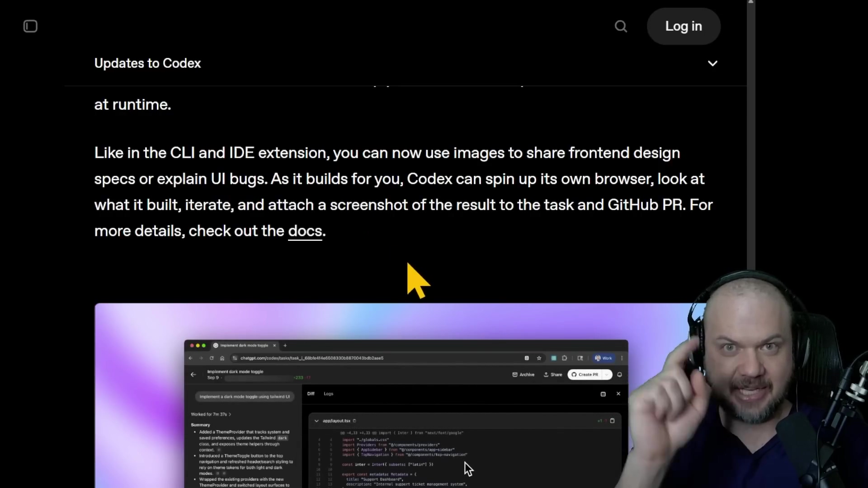868x488 pixels.
Task: Click the bookmark star icon
Action: click(539, 358)
